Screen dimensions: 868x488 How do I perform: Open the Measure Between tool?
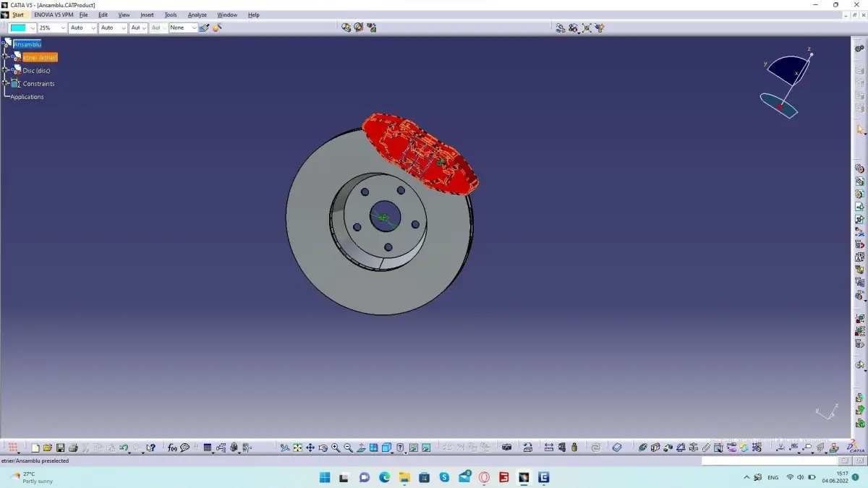pos(548,448)
